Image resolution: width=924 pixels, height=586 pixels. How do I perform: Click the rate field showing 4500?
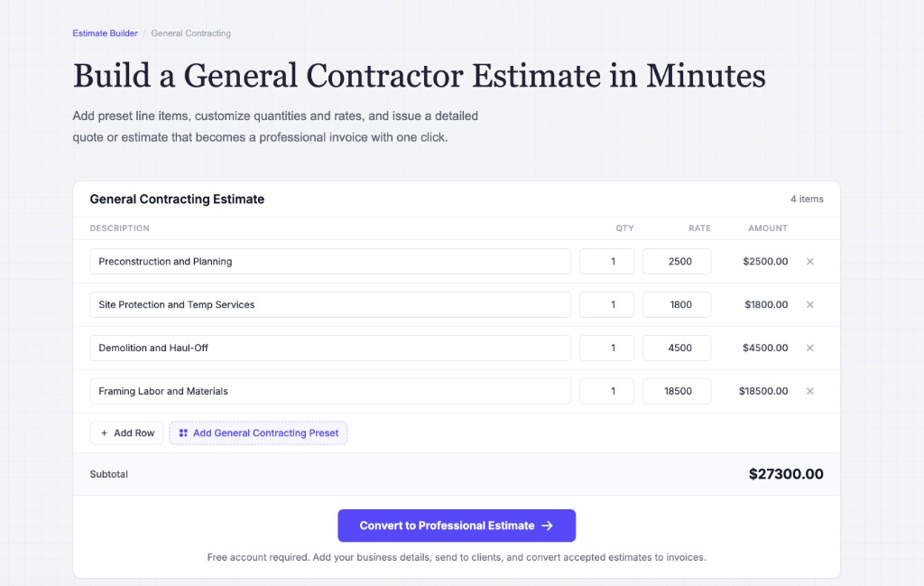(x=677, y=348)
